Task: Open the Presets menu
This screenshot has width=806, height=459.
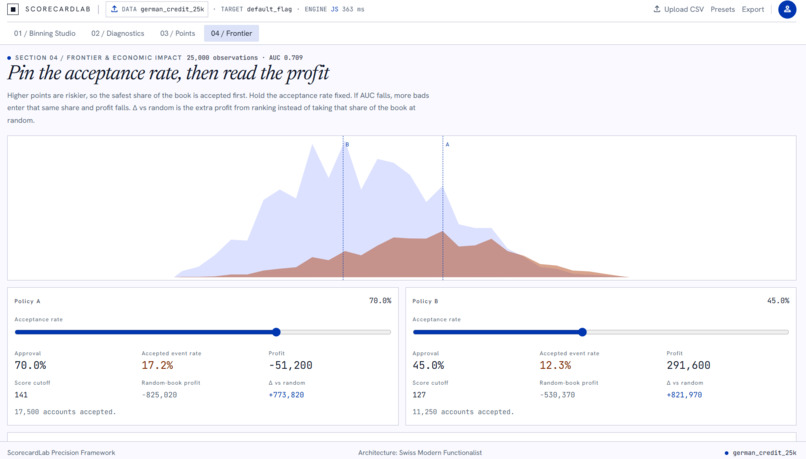Action: click(722, 9)
